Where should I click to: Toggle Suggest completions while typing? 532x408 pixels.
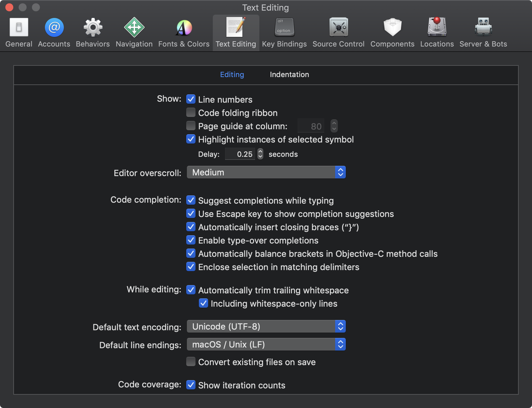coord(191,200)
